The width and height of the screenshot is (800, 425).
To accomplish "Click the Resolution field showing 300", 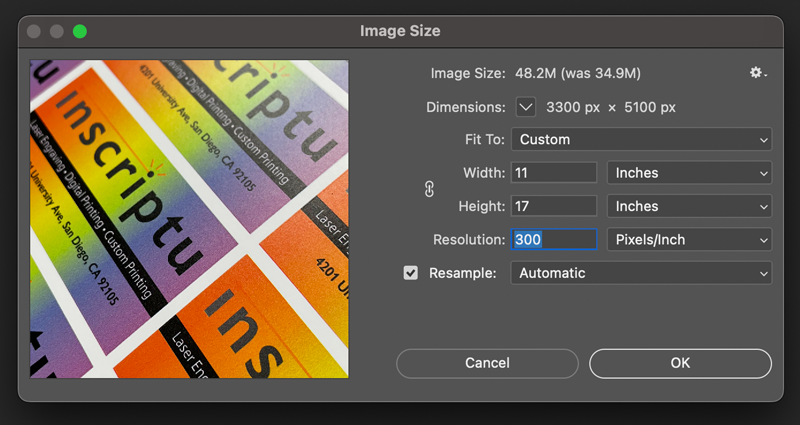I will click(x=554, y=240).
